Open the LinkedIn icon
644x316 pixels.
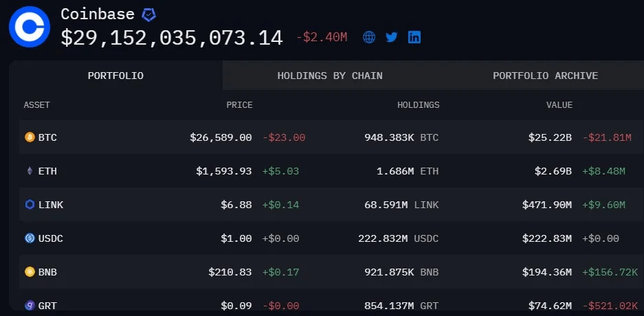414,37
